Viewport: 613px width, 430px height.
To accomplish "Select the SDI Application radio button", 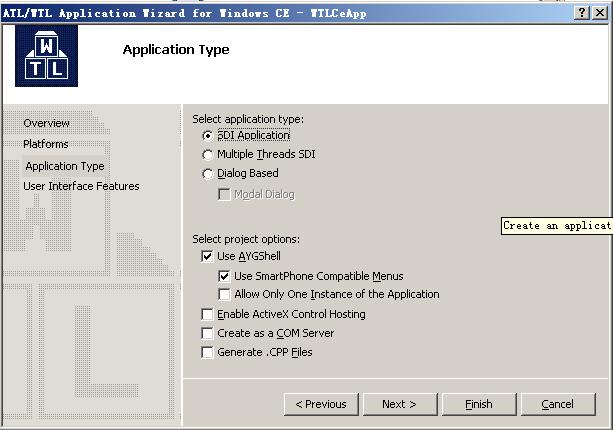I will 208,136.
